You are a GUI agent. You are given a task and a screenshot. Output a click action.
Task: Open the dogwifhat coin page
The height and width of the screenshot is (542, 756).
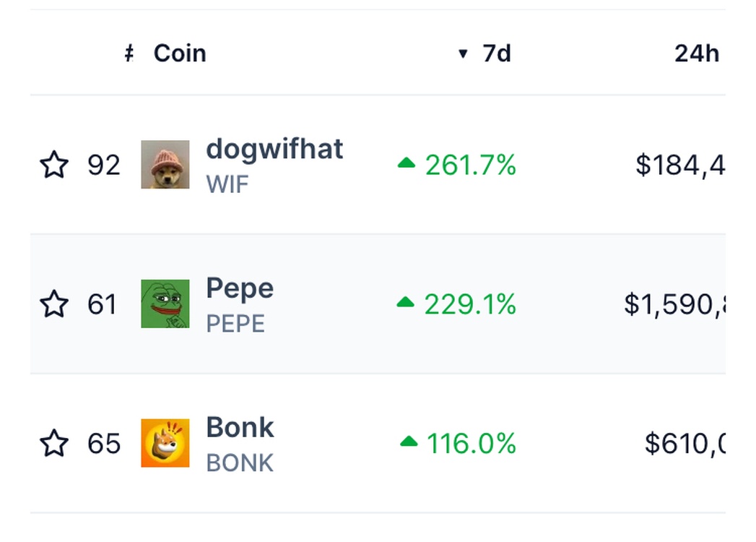274,150
